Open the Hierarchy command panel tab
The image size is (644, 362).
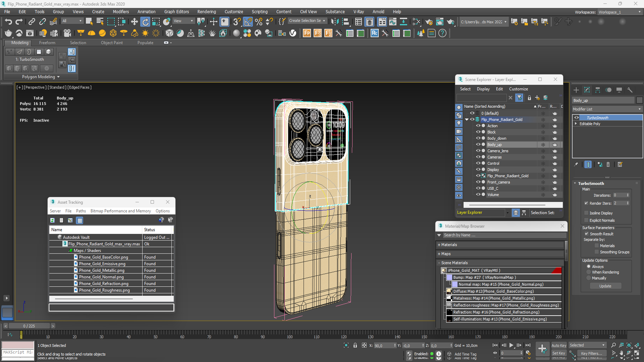(598, 90)
